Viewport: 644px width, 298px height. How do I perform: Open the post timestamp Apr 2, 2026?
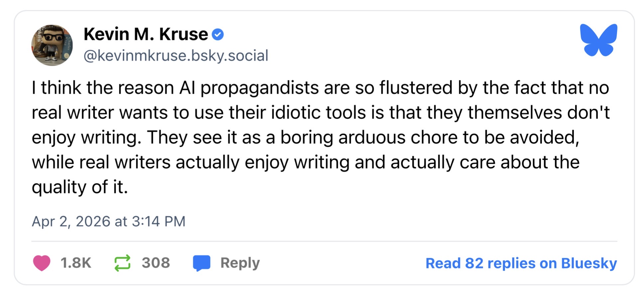(70, 221)
